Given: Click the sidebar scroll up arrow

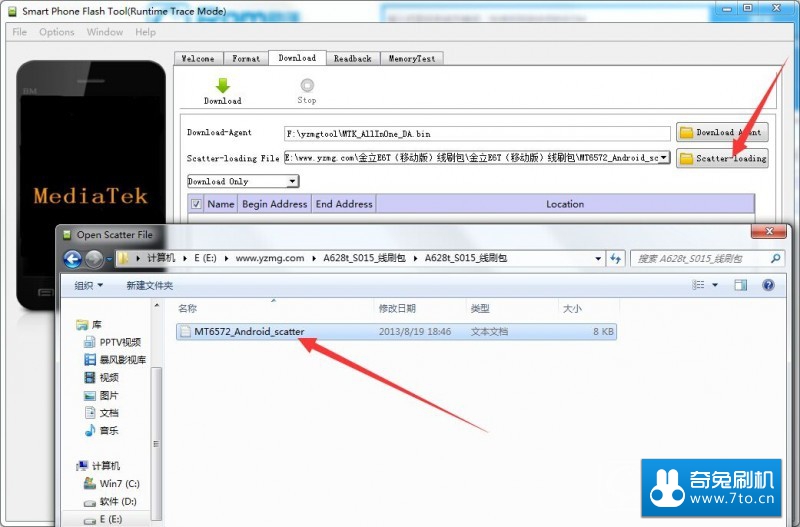Looking at the screenshot, I should pyautogui.click(x=157, y=306).
